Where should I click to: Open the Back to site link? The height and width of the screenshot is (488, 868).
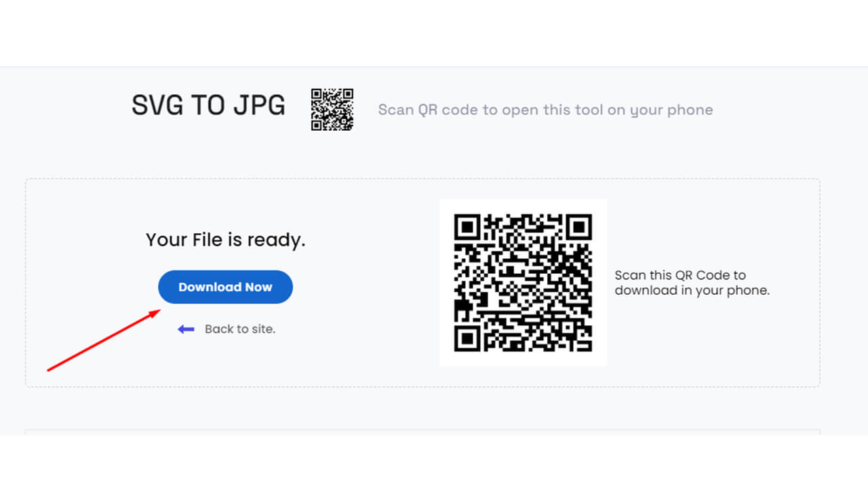pyautogui.click(x=239, y=329)
